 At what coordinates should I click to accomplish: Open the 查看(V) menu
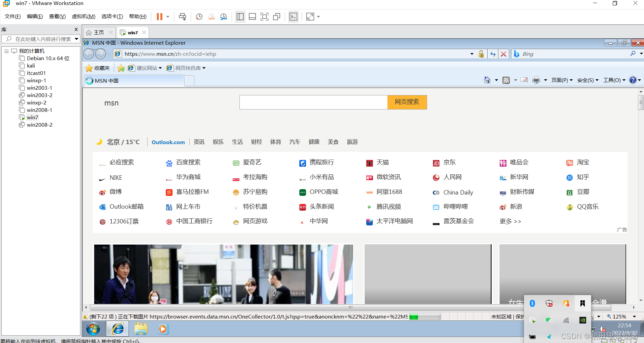[x=57, y=16]
